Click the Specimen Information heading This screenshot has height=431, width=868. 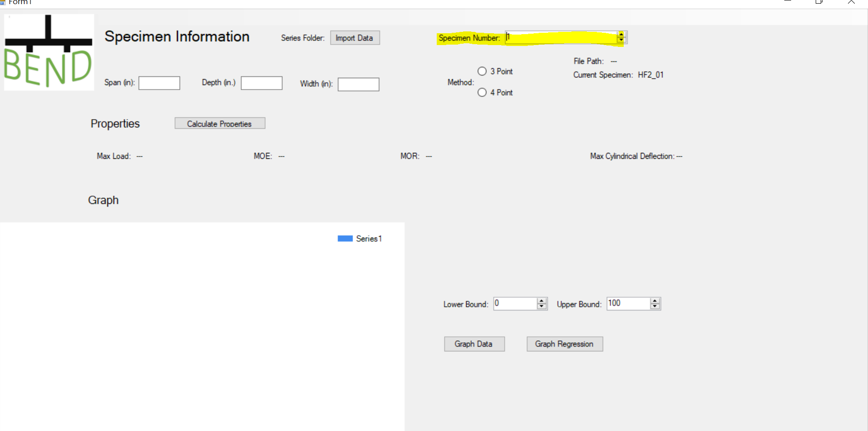click(x=177, y=36)
